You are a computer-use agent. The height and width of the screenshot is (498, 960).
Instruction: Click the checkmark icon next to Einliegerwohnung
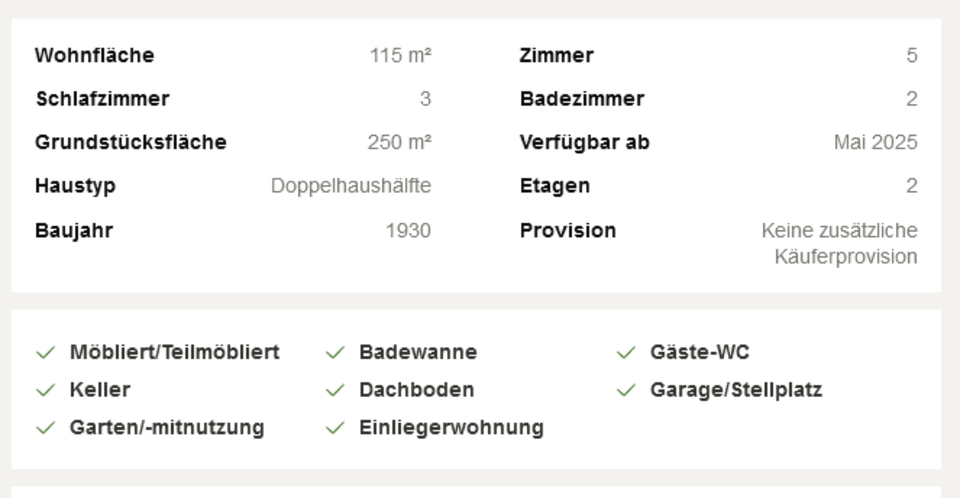[x=336, y=428]
